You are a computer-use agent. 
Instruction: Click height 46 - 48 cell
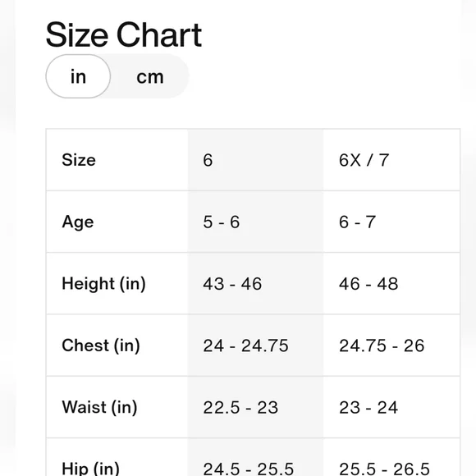point(391,283)
